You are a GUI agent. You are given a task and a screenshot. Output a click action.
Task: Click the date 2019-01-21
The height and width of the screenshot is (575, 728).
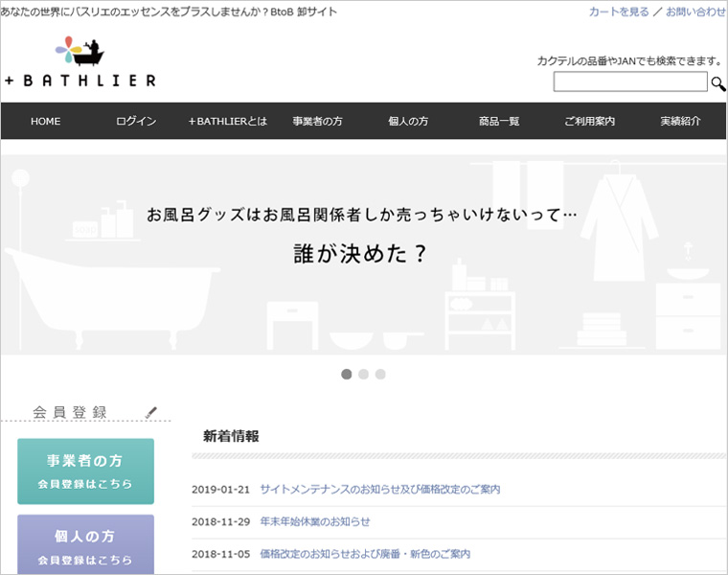tap(220, 490)
